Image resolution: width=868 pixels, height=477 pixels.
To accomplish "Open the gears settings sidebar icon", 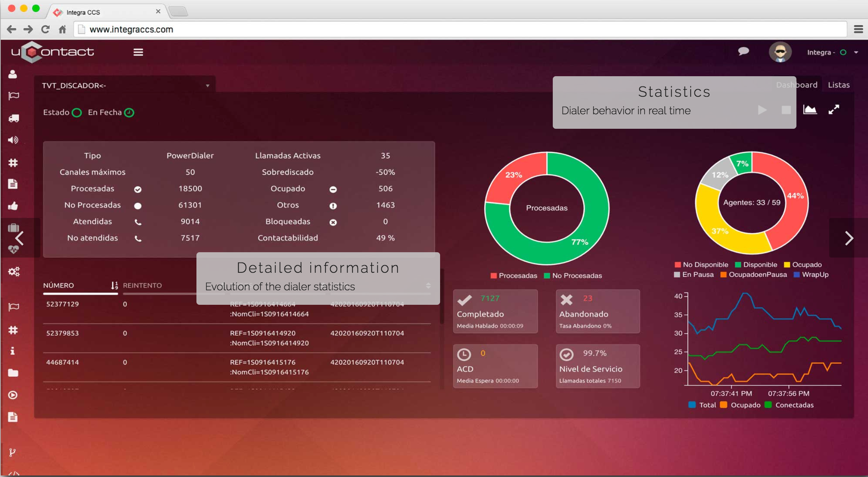I will [14, 272].
